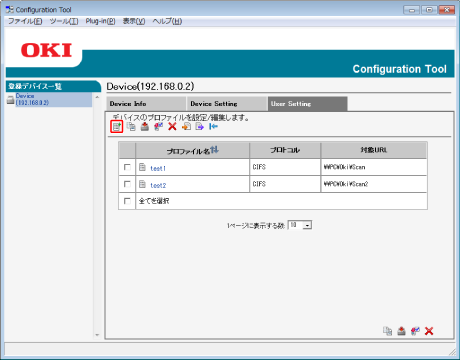The height and width of the screenshot is (360, 460).
Task: Check the select-all (全てを選択) checkbox
Action: [x=127, y=201]
